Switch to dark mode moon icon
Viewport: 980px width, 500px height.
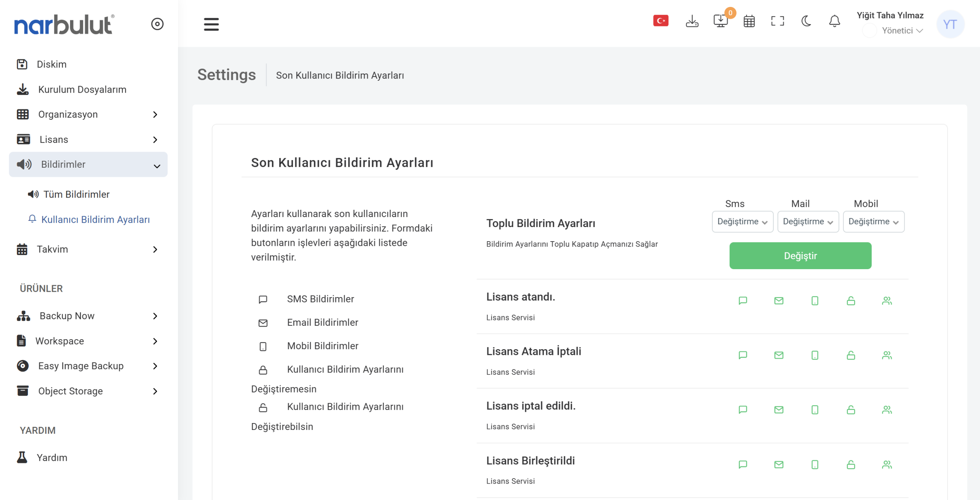806,21
